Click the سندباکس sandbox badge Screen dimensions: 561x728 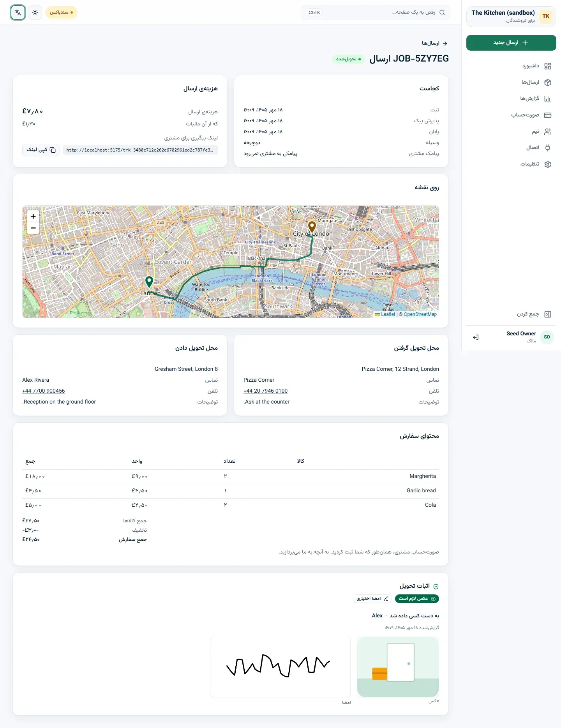tap(61, 12)
